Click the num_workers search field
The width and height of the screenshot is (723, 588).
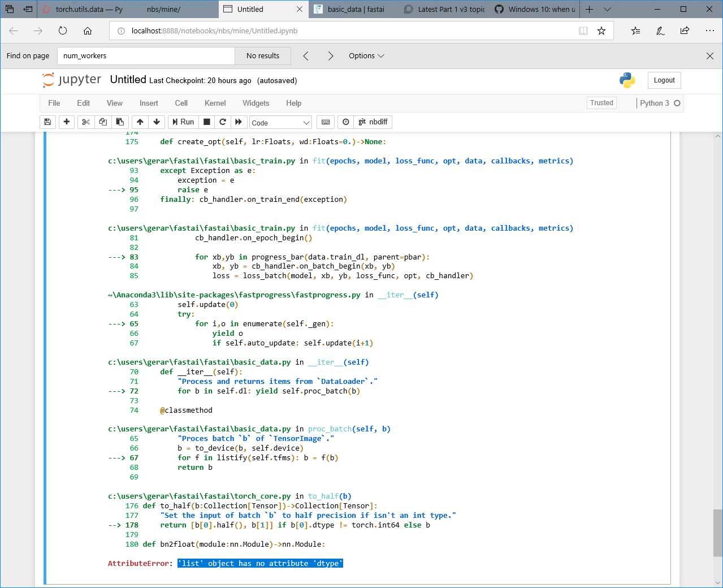point(146,55)
